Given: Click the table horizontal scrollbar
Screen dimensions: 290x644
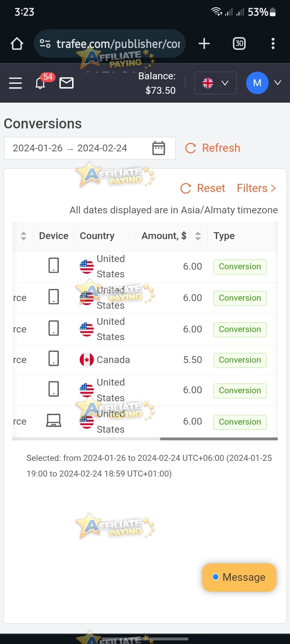Looking at the screenshot, I should [x=219, y=439].
